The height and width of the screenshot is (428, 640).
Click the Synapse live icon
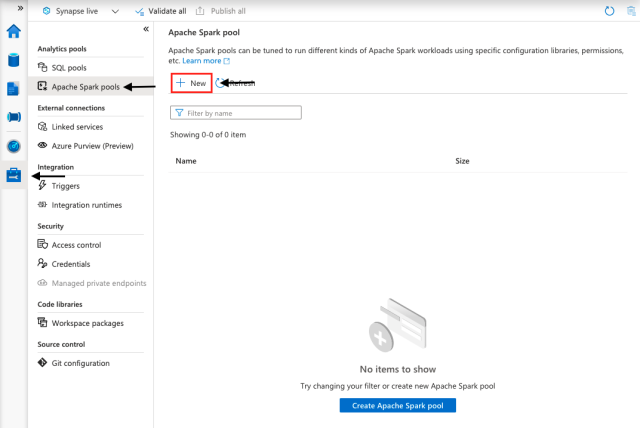(47, 11)
